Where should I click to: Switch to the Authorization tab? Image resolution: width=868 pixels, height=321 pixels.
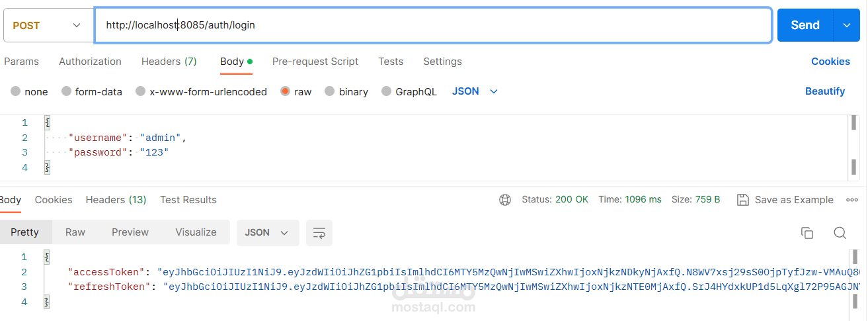point(90,62)
